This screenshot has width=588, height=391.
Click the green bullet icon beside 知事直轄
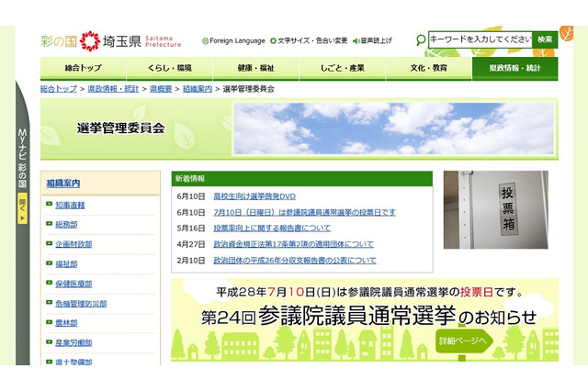click(49, 206)
